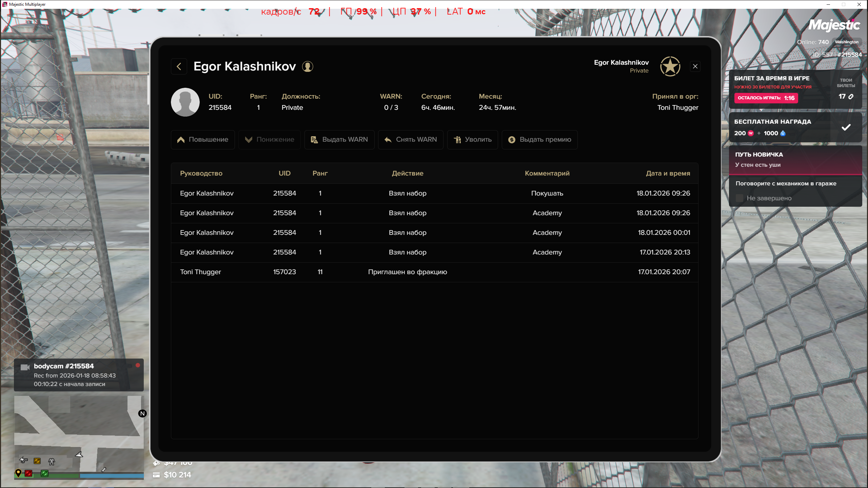868x488 pixels.
Task: Click the N compass marker on minimap
Action: [142, 413]
